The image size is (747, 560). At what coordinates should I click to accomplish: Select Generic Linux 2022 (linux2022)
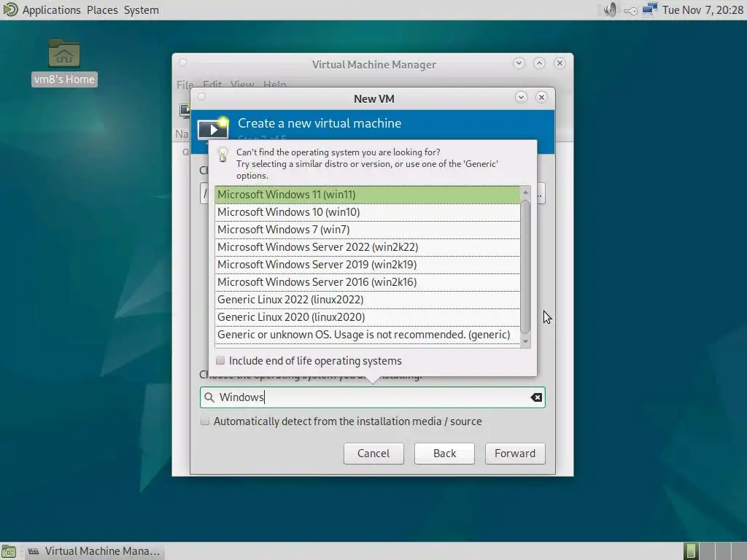[x=368, y=300]
